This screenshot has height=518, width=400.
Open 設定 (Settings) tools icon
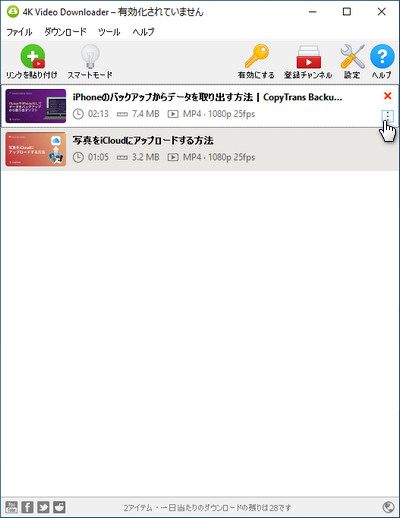pos(352,57)
